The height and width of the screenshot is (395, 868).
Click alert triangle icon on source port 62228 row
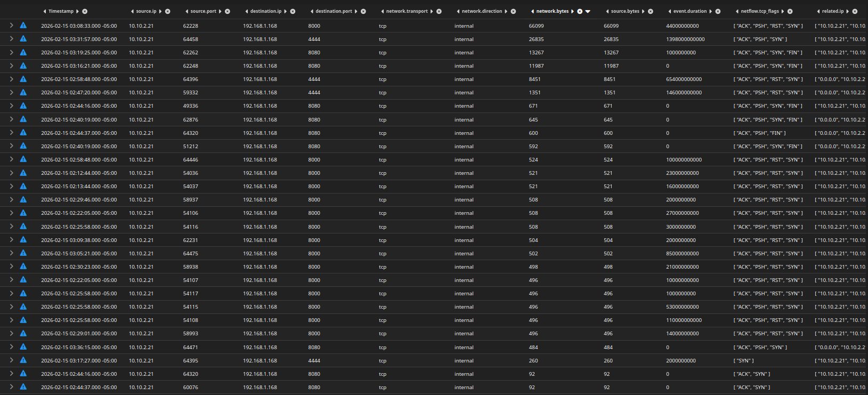(23, 26)
